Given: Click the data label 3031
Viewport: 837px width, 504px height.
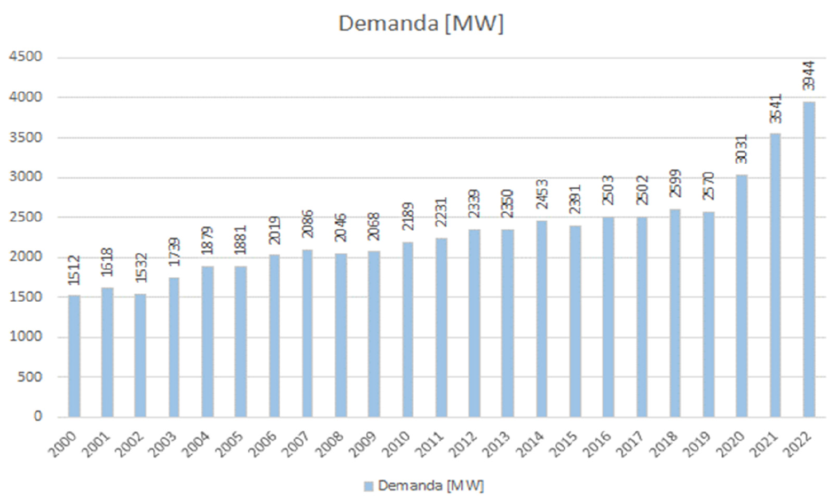Looking at the screenshot, I should pyautogui.click(x=741, y=149).
